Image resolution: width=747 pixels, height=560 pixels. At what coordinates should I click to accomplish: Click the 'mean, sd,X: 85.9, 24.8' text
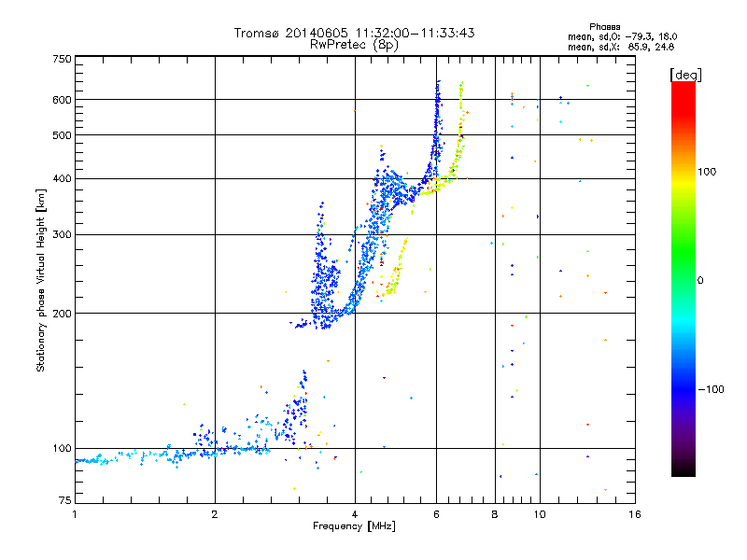click(621, 48)
